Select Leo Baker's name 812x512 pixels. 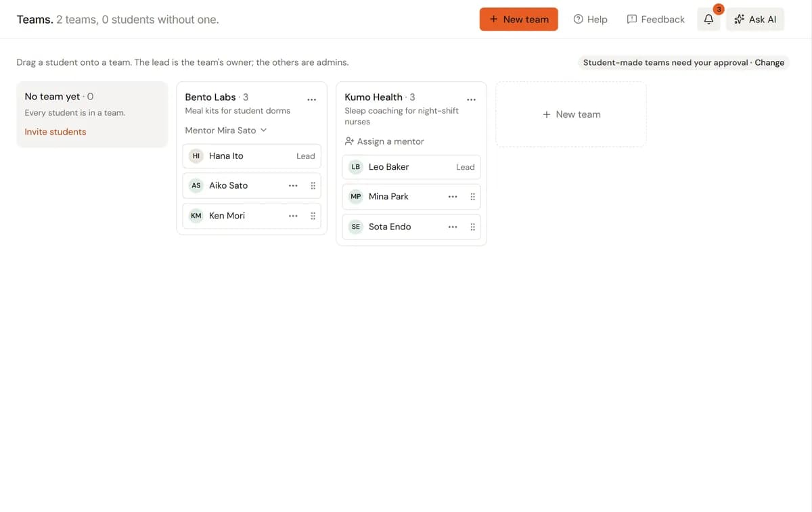click(x=388, y=167)
